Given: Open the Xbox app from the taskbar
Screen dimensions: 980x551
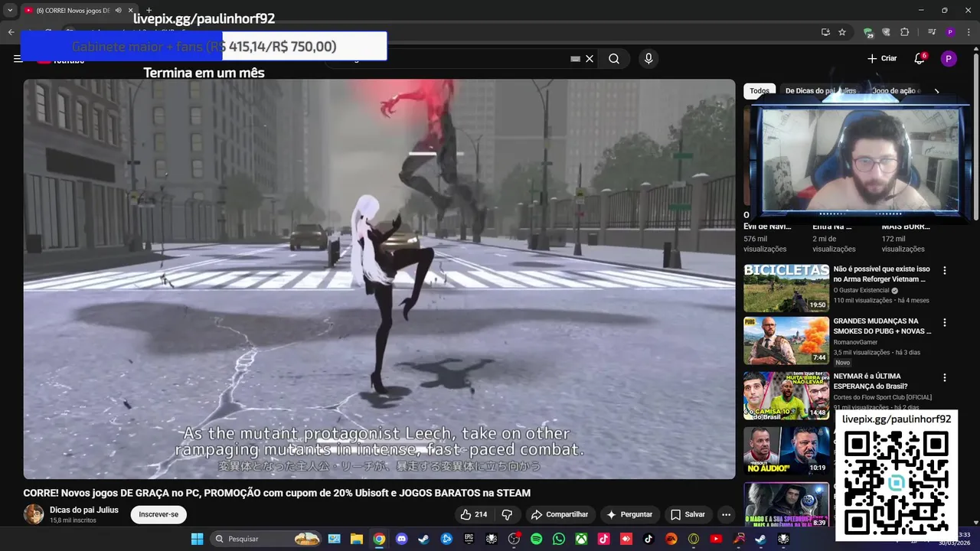Looking at the screenshot, I should click(581, 539).
